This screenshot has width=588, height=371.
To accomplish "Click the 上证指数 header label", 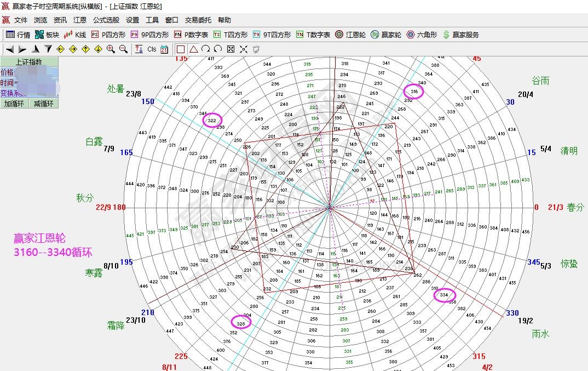I will [x=29, y=62].
